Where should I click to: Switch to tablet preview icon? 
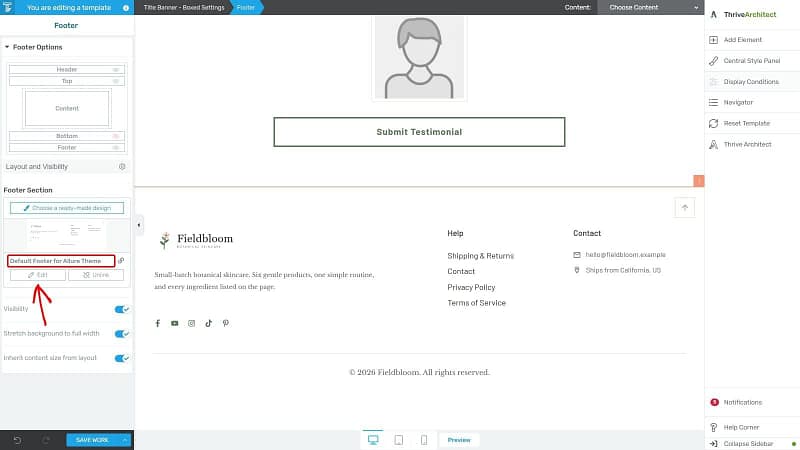398,440
